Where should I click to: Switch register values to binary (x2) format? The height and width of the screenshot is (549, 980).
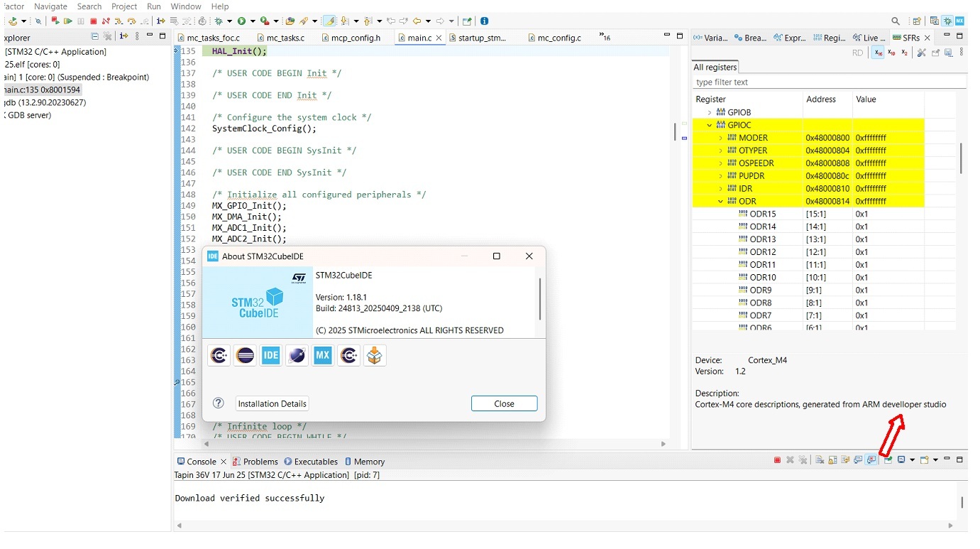tap(904, 53)
